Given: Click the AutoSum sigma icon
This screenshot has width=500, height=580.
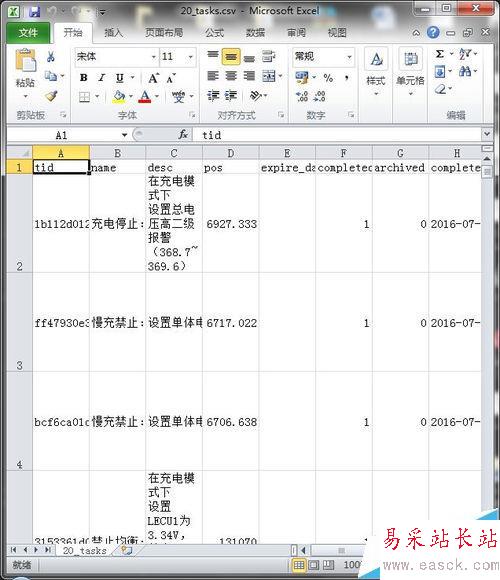Looking at the screenshot, I should pyautogui.click(x=440, y=54).
